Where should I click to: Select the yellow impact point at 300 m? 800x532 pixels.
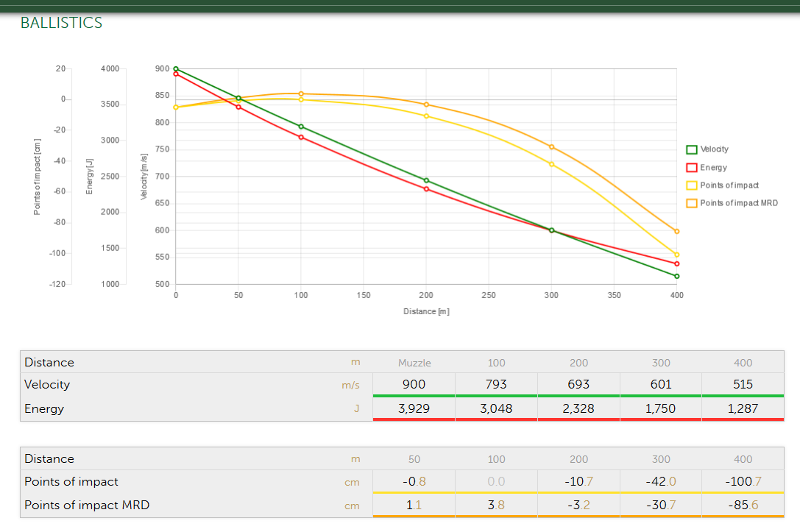pyautogui.click(x=551, y=164)
